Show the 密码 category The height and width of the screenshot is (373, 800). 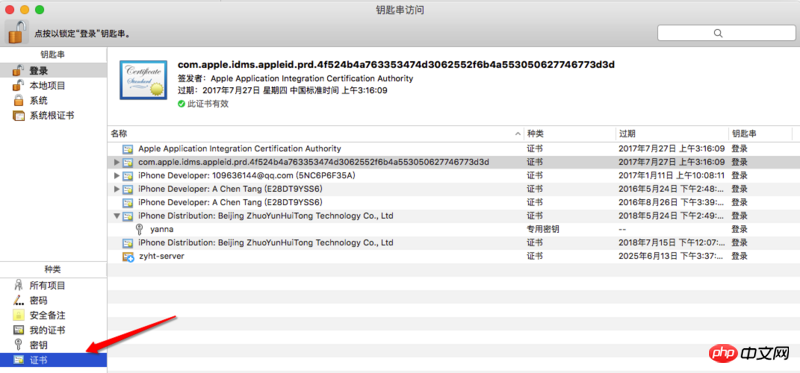[54, 301]
